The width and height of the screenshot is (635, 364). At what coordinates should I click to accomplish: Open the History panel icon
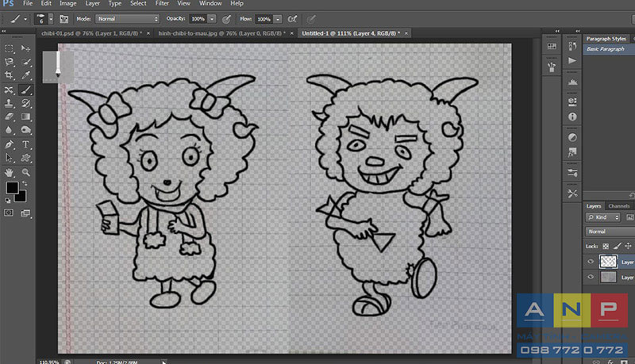pyautogui.click(x=572, y=46)
